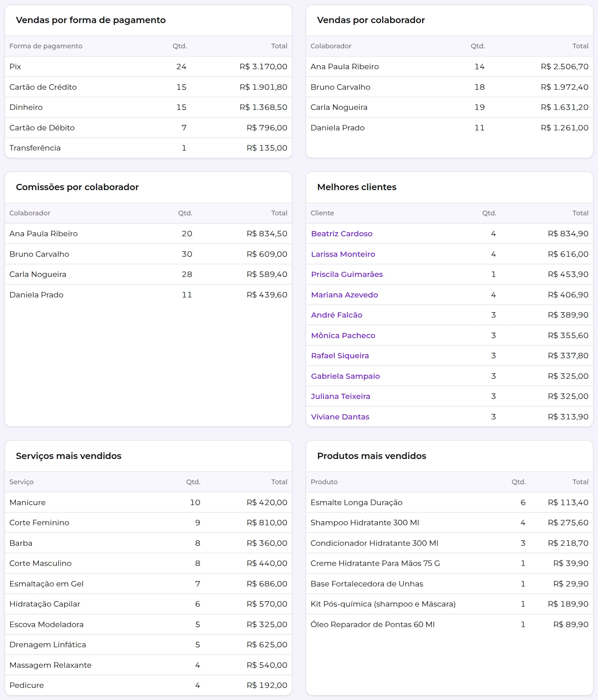Click the Transferência row label

click(35, 148)
